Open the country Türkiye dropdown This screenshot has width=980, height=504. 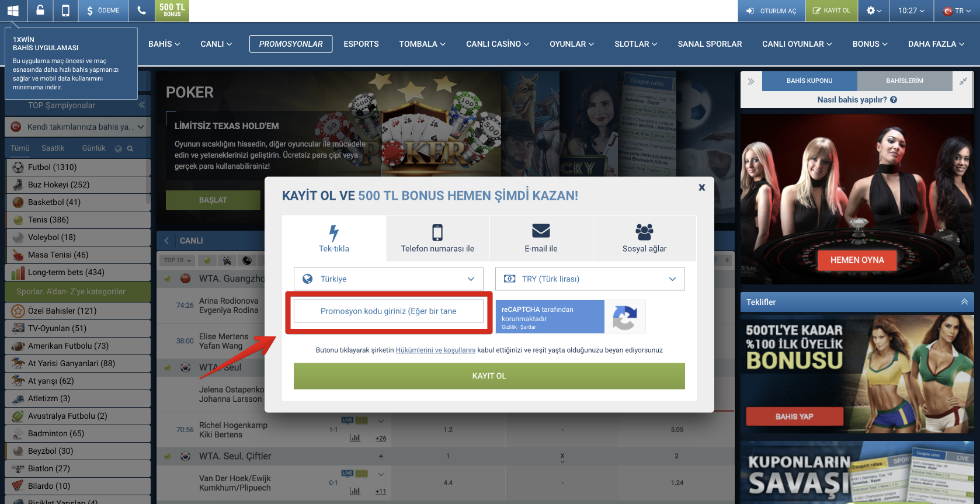388,279
